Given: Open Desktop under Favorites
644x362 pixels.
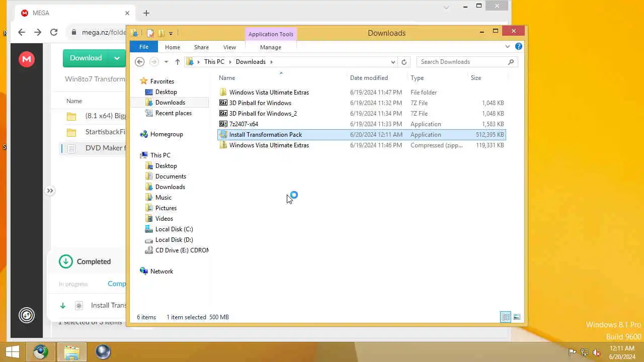Looking at the screenshot, I should pos(161,92).
